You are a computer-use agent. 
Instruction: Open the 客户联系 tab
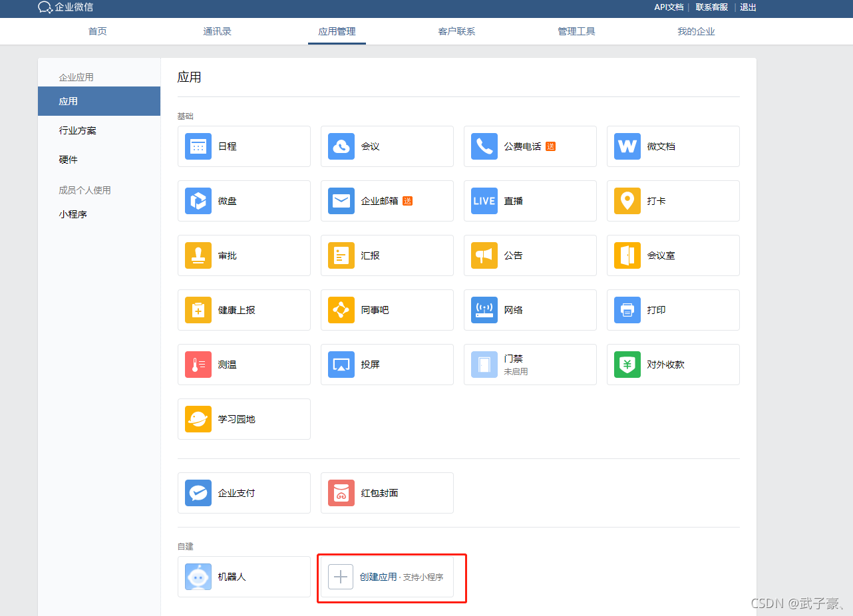456,31
